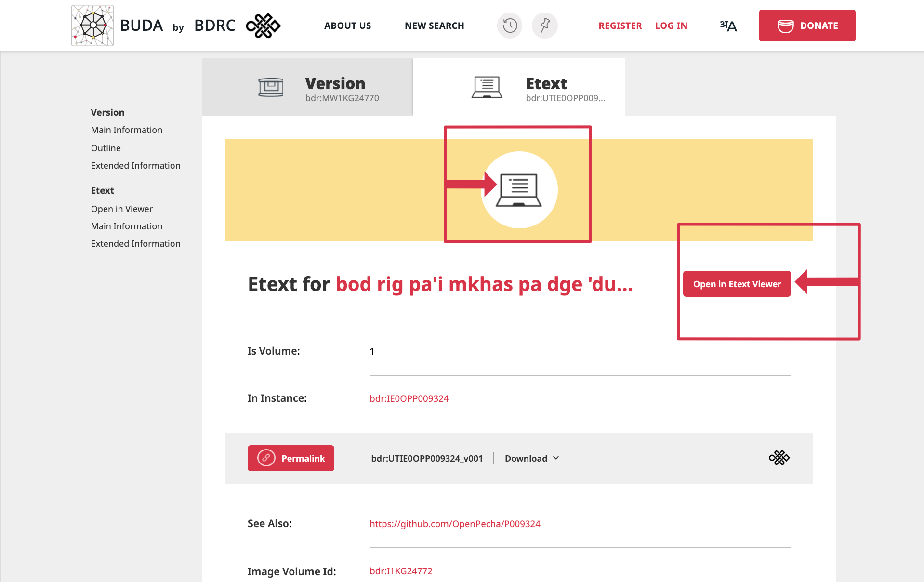Screen dimensions: 924x582
Task: Go to Etext heading in sidebar
Action: [x=102, y=191]
